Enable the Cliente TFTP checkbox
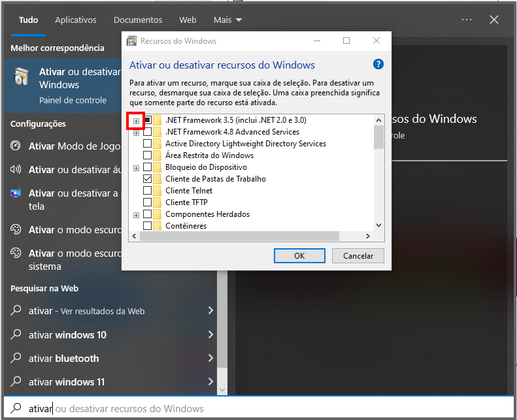 (x=147, y=202)
